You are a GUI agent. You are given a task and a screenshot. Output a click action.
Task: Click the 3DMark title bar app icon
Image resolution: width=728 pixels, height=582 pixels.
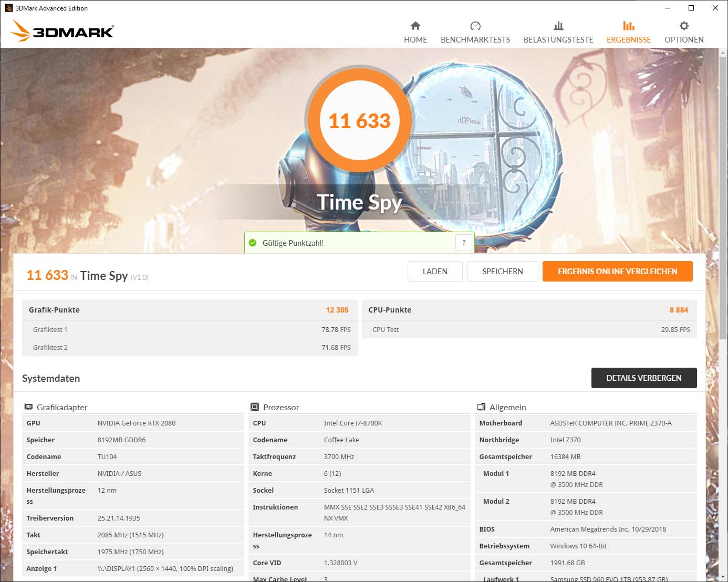[x=8, y=8]
